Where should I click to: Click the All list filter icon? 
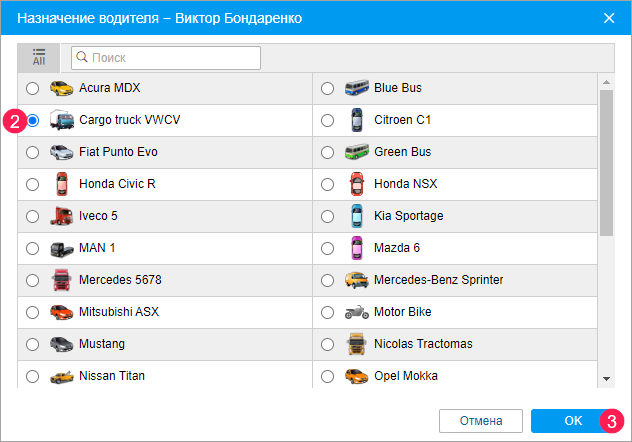pos(39,57)
